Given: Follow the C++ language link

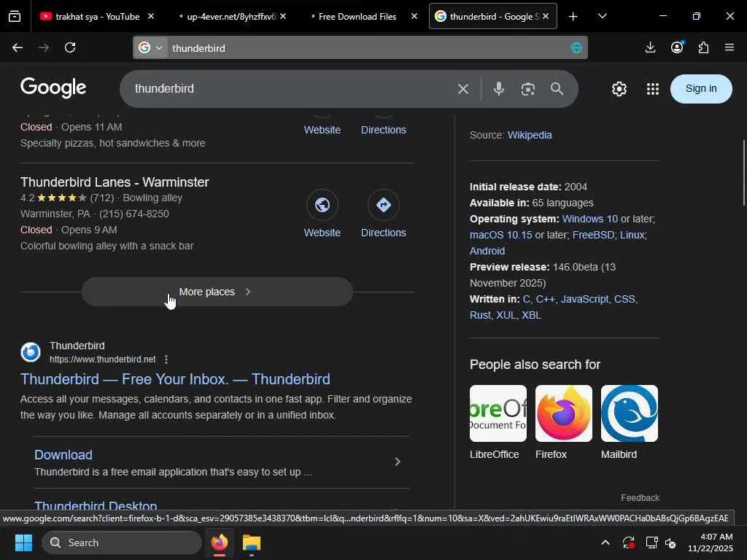Looking at the screenshot, I should coord(545,299).
